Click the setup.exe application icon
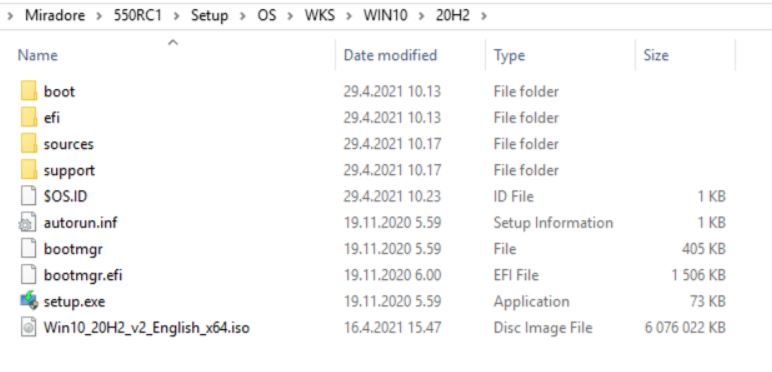This screenshot has width=772, height=372. 29,301
